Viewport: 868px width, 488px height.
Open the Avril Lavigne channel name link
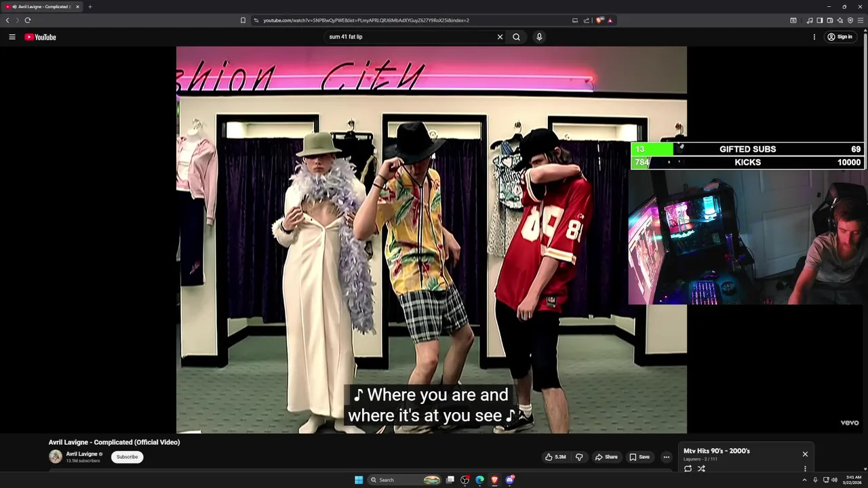[x=81, y=454]
